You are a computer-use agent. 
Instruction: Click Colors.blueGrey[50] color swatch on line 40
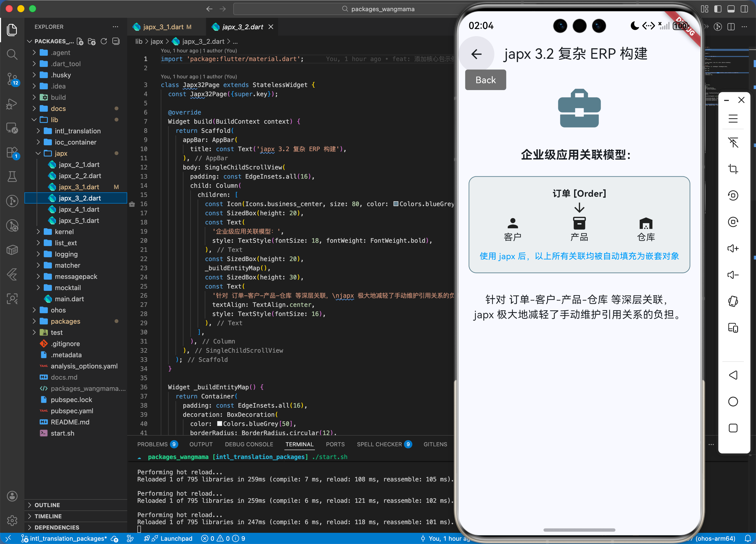[220, 424]
